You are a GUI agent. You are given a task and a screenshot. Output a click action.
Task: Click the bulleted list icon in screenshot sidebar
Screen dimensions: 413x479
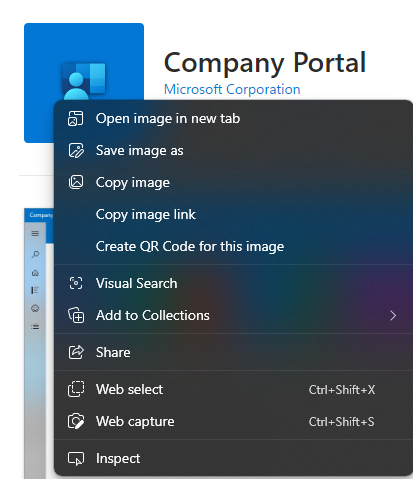[x=35, y=327]
